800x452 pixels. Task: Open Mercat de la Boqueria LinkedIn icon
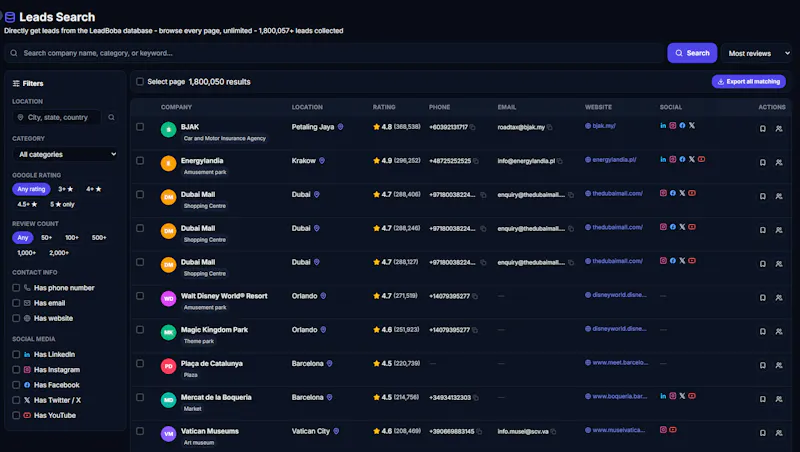[663, 396]
